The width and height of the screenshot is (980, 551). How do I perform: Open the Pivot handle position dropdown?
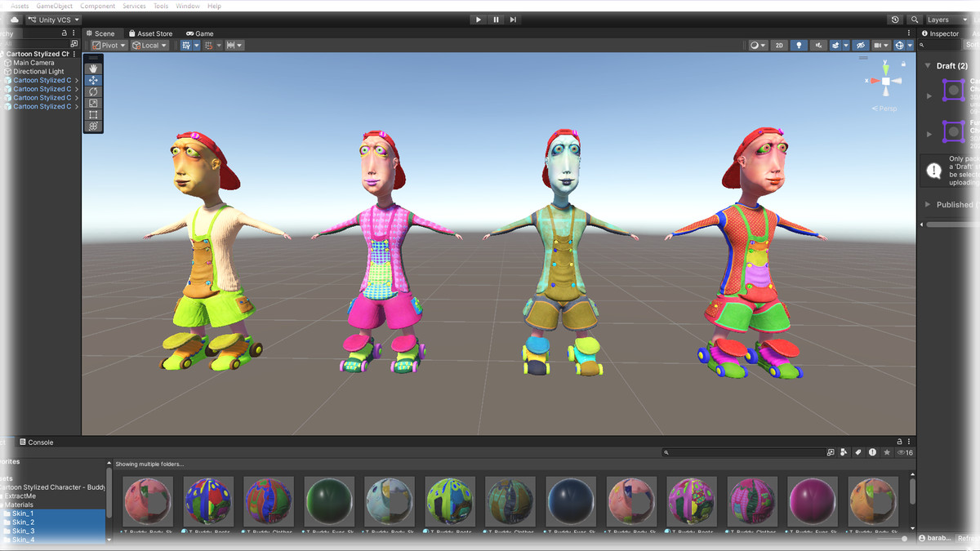point(109,46)
